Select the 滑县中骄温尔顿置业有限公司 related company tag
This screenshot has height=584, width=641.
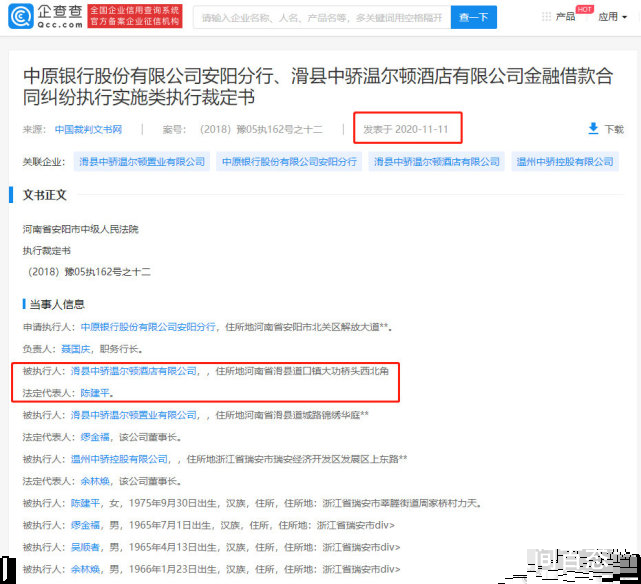point(142,162)
